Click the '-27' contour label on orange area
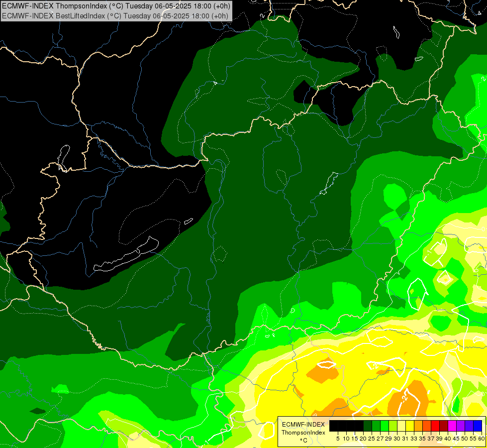 (405, 398)
